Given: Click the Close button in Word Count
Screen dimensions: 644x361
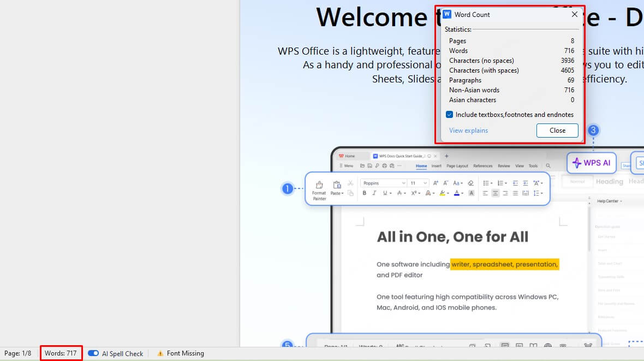Looking at the screenshot, I should pos(557,131).
